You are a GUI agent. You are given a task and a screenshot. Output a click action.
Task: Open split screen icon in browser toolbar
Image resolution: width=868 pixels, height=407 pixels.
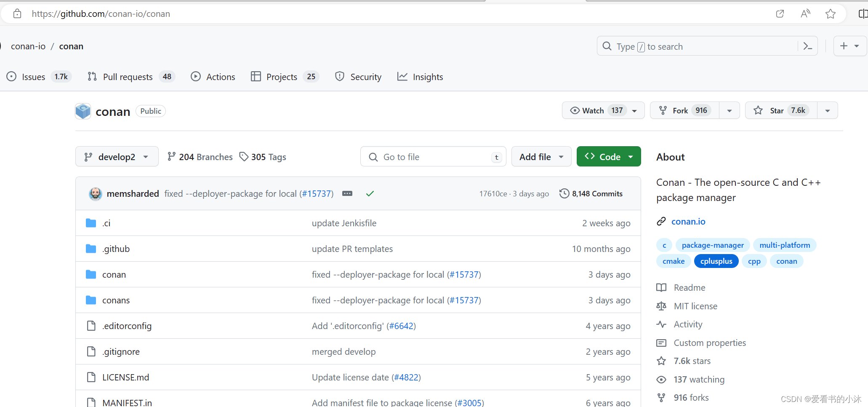[x=863, y=14]
